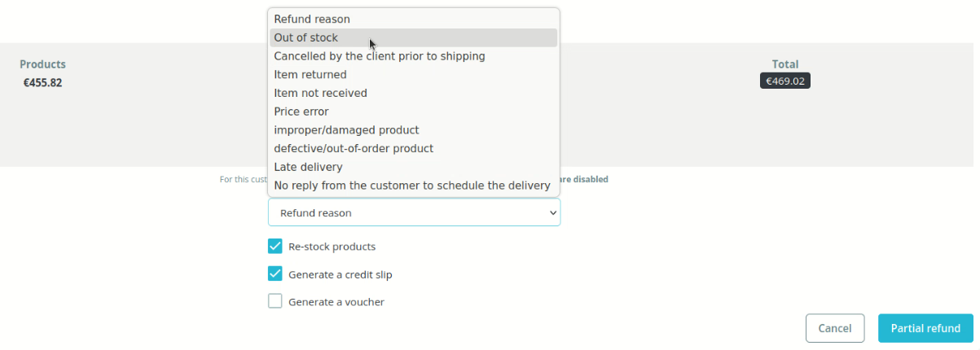Image resolution: width=980 pixels, height=350 pixels.
Task: Uncheck Re-stock products checkbox
Action: [275, 246]
